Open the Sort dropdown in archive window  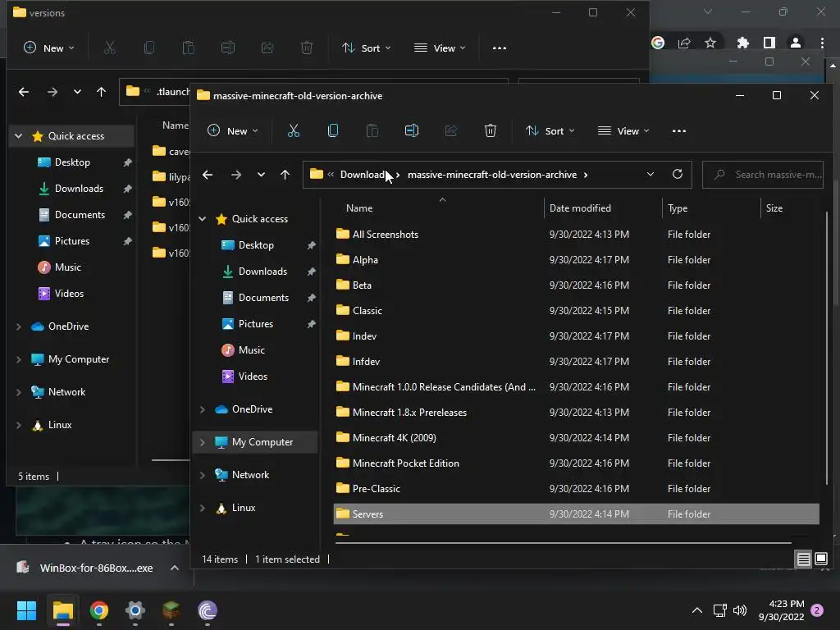[549, 131]
